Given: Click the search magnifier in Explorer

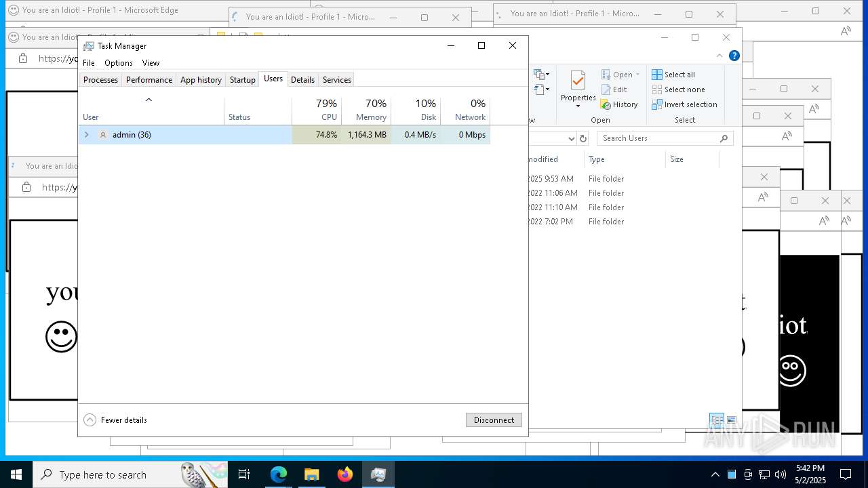Looking at the screenshot, I should 724,138.
